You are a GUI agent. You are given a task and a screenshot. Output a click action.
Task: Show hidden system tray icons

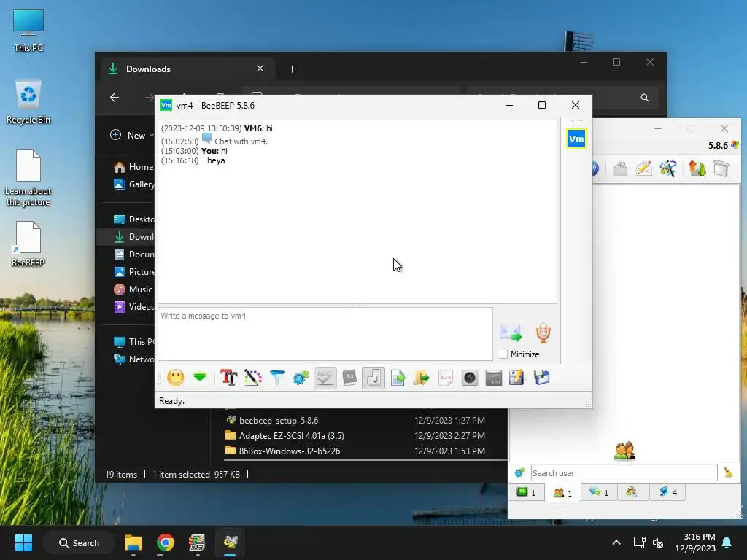pyautogui.click(x=616, y=542)
